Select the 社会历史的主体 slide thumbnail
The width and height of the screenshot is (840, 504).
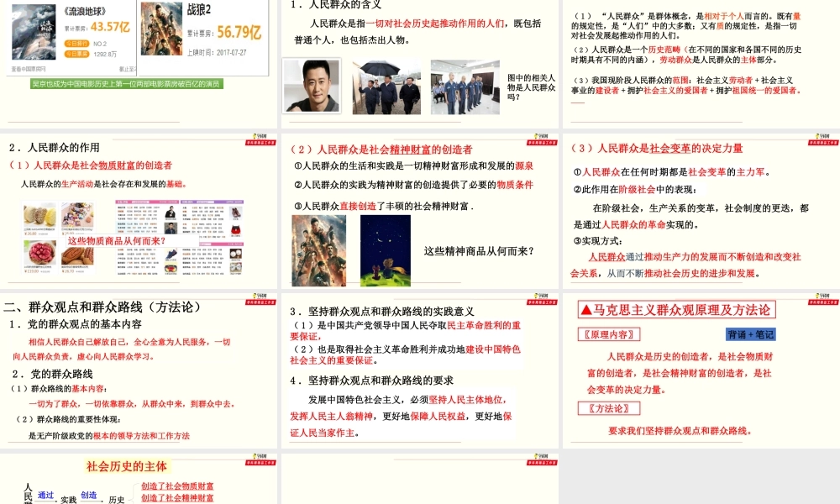(139, 479)
